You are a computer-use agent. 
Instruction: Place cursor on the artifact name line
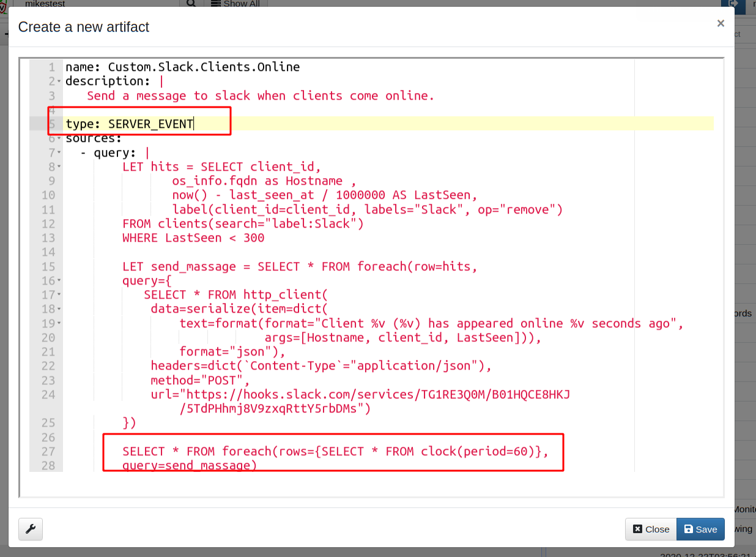point(182,67)
